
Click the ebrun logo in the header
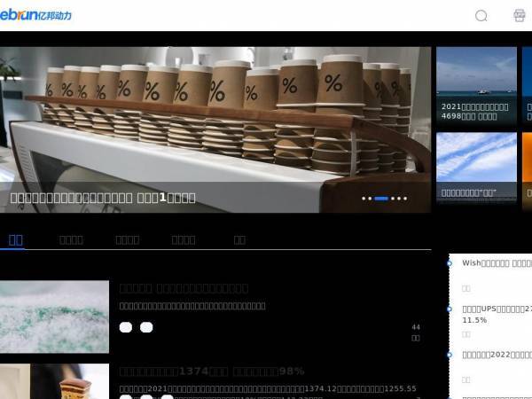point(35,15)
